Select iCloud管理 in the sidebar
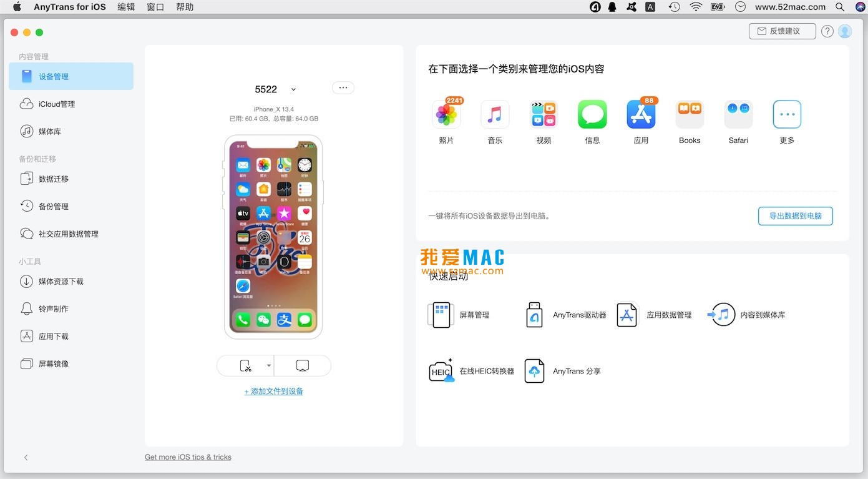Image resolution: width=868 pixels, height=479 pixels. pos(57,104)
